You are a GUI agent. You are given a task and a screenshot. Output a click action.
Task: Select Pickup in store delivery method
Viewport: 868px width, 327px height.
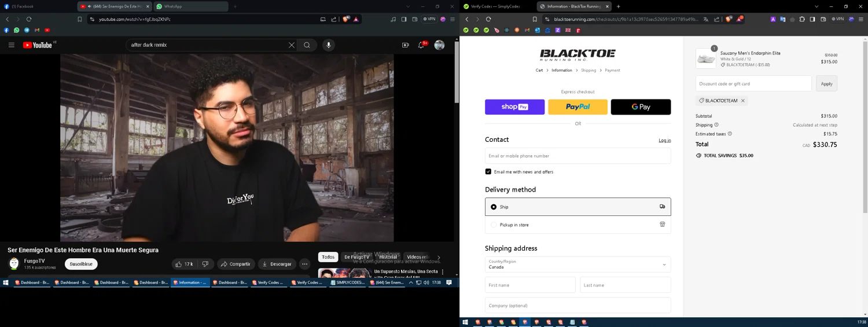tap(578, 225)
